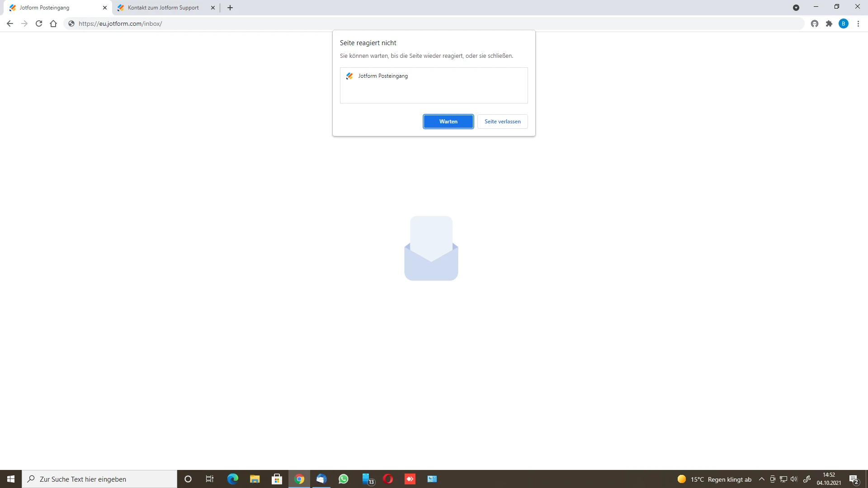868x488 pixels.
Task: Choose Seite verlassen in the dialog
Action: tap(502, 121)
